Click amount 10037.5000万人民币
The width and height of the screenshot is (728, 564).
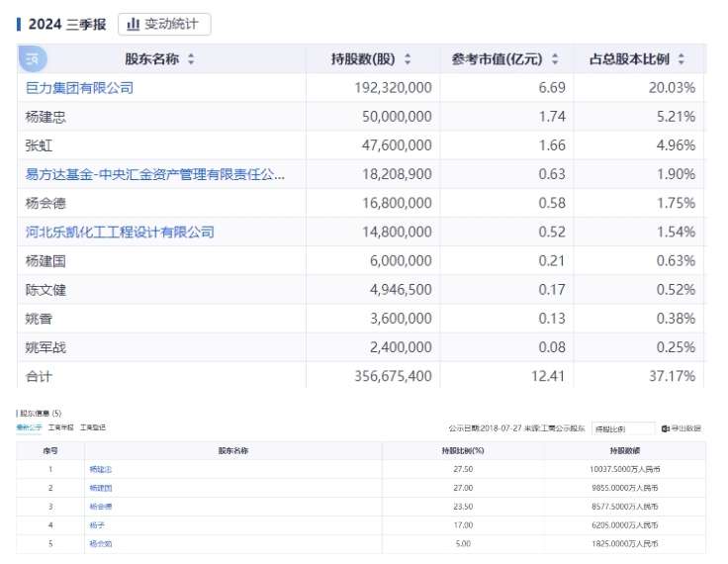pos(625,470)
